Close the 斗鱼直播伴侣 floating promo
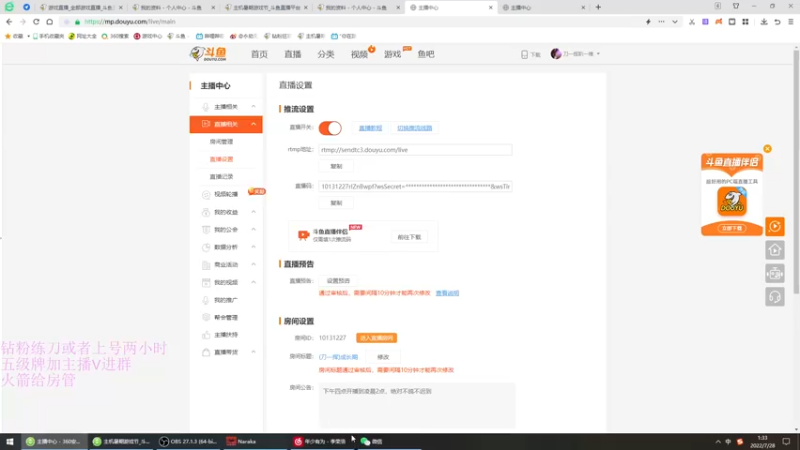Screen dimensions: 800x450 pos(767,149)
